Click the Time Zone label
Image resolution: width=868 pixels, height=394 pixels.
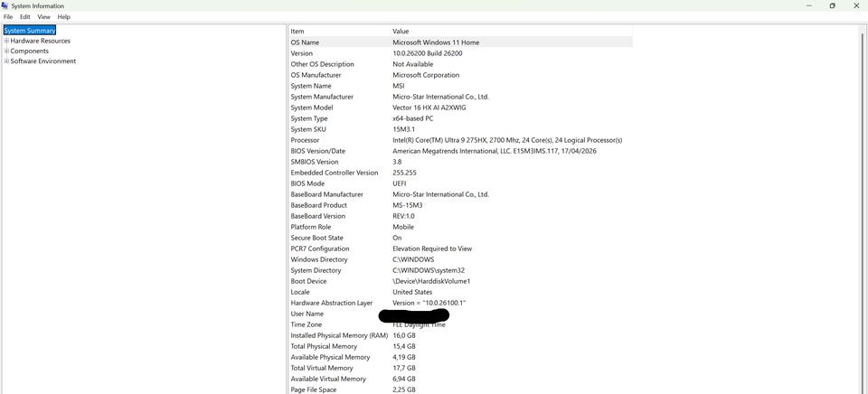(x=307, y=324)
